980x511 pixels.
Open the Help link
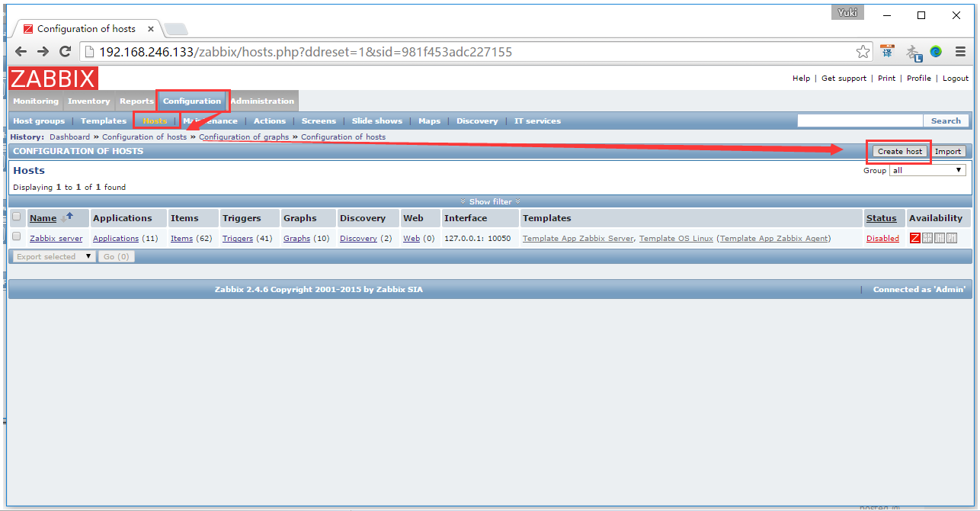point(801,78)
